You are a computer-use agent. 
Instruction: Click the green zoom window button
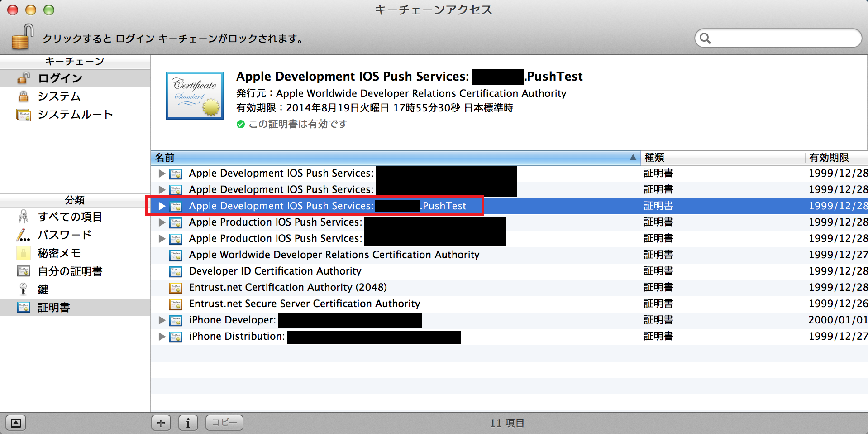49,10
